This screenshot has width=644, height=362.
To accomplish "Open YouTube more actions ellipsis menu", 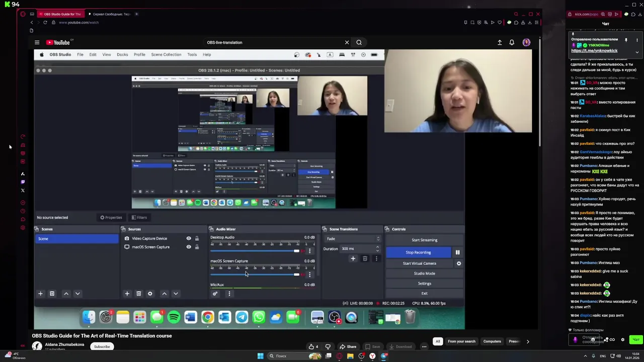I will pos(424,346).
